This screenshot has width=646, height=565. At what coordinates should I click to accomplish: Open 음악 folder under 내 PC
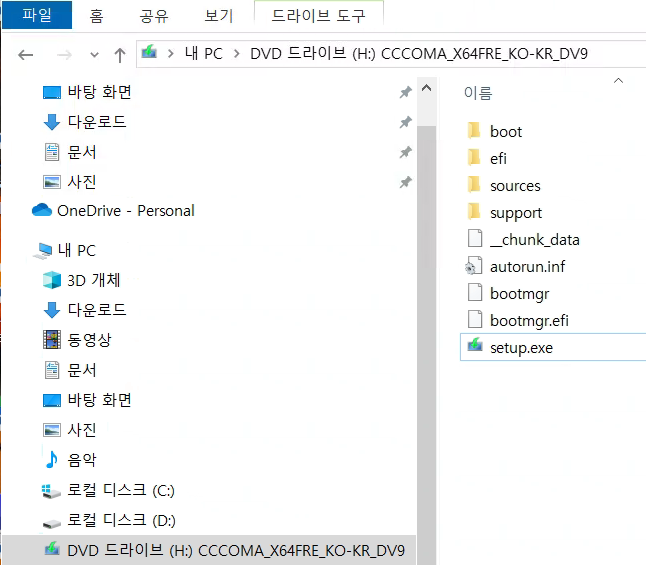pyautogui.click(x=82, y=460)
